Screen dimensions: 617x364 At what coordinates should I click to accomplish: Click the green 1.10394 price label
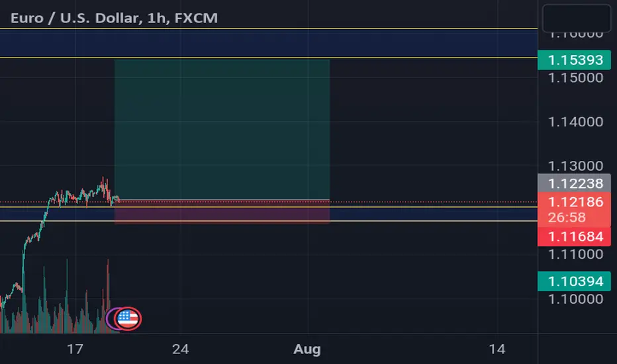point(574,281)
